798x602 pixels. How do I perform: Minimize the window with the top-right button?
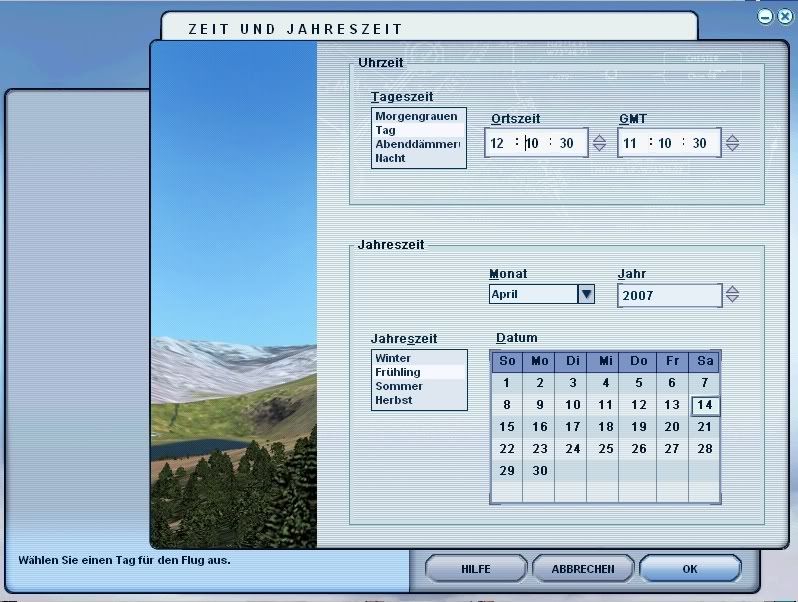[765, 17]
